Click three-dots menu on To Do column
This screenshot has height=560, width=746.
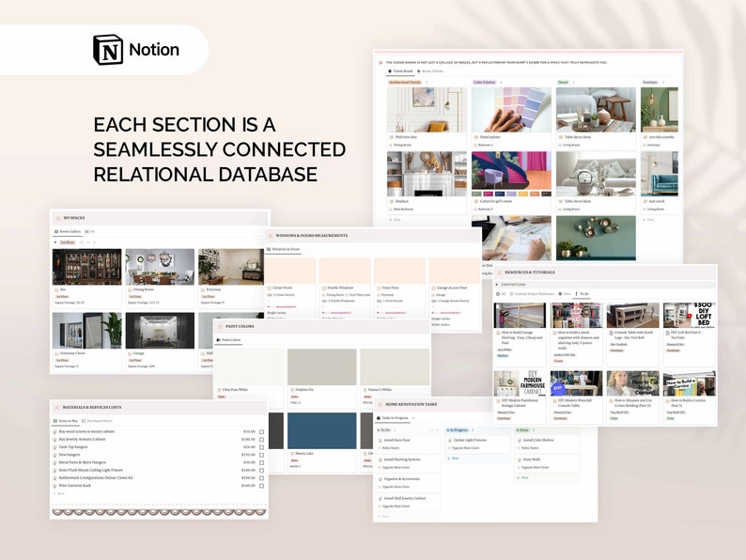pyautogui.click(x=431, y=430)
